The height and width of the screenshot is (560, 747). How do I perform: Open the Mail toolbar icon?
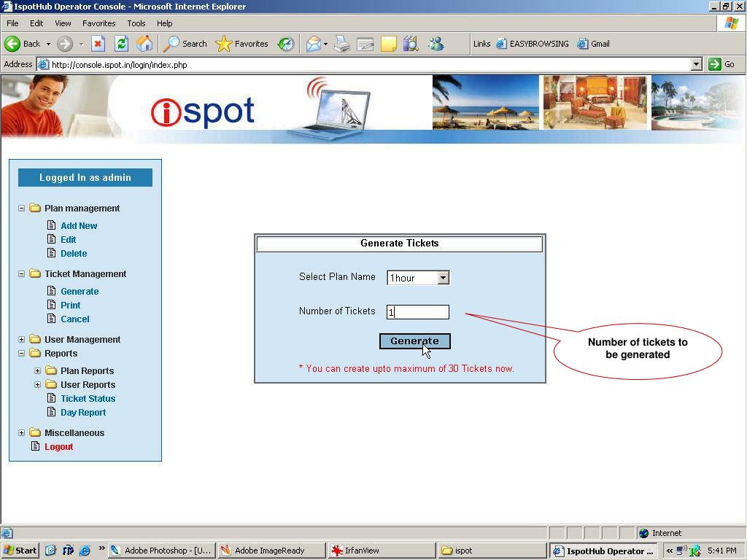(x=313, y=44)
